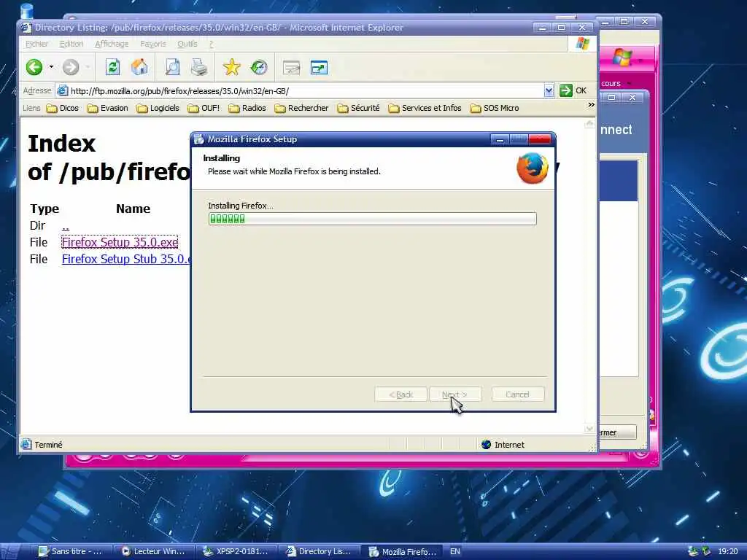Open the Search magnifier icon in toolbar

click(172, 67)
